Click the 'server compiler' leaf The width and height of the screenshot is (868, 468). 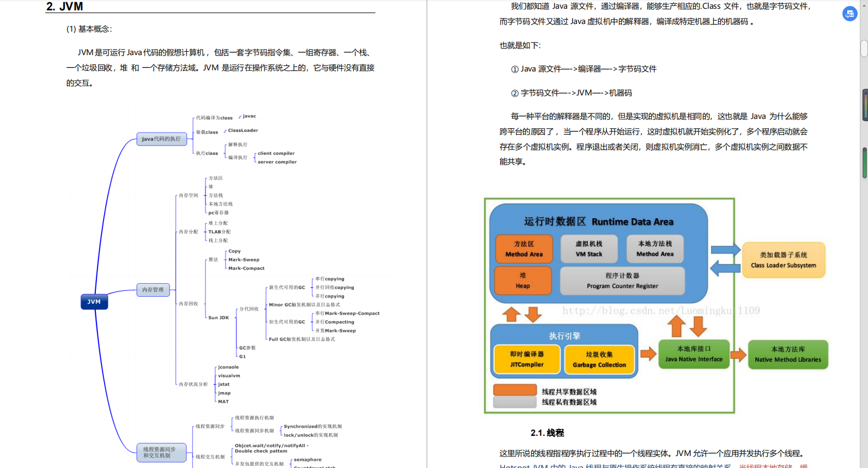pyautogui.click(x=277, y=162)
